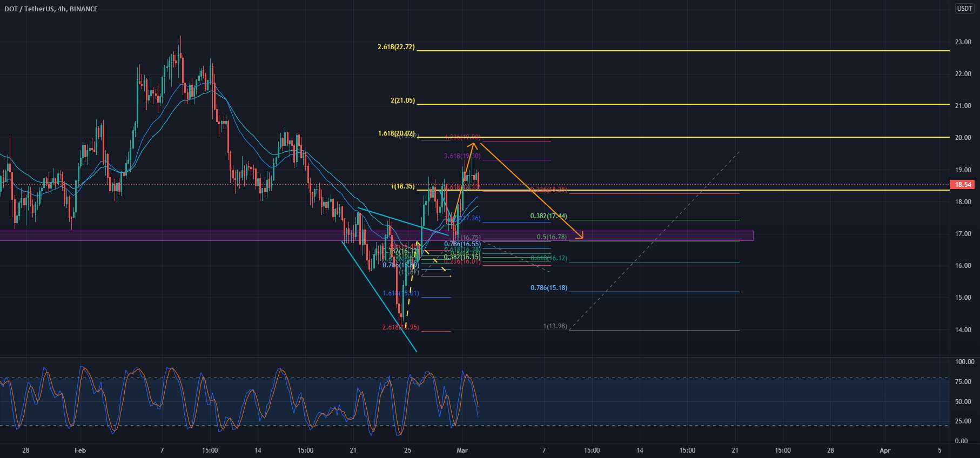Select the 3.618(19.30) purple extension label
980x458 pixels.
coord(462,156)
